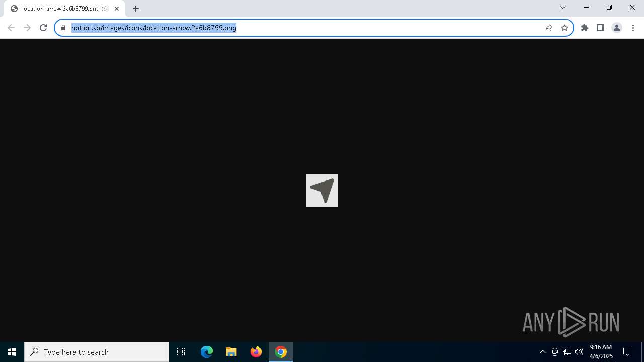Launch Microsoft Edge from the taskbar
The image size is (644, 362).
[207, 352]
